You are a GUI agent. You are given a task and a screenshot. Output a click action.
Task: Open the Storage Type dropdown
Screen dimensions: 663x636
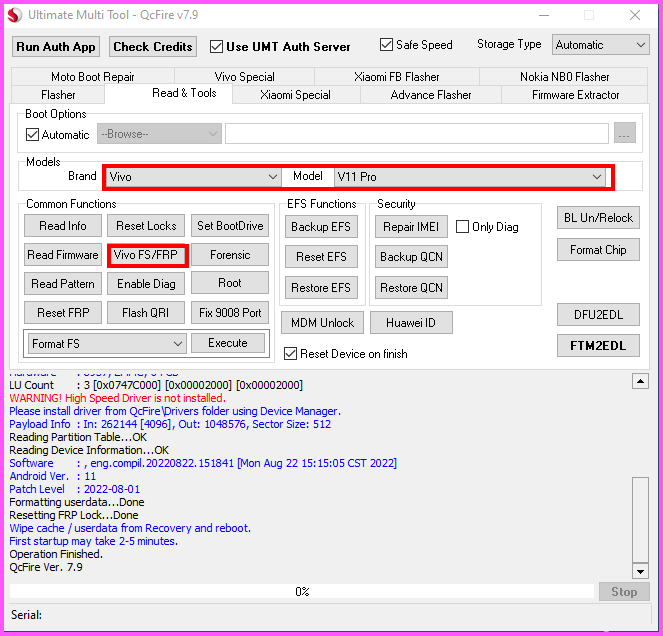[x=600, y=45]
